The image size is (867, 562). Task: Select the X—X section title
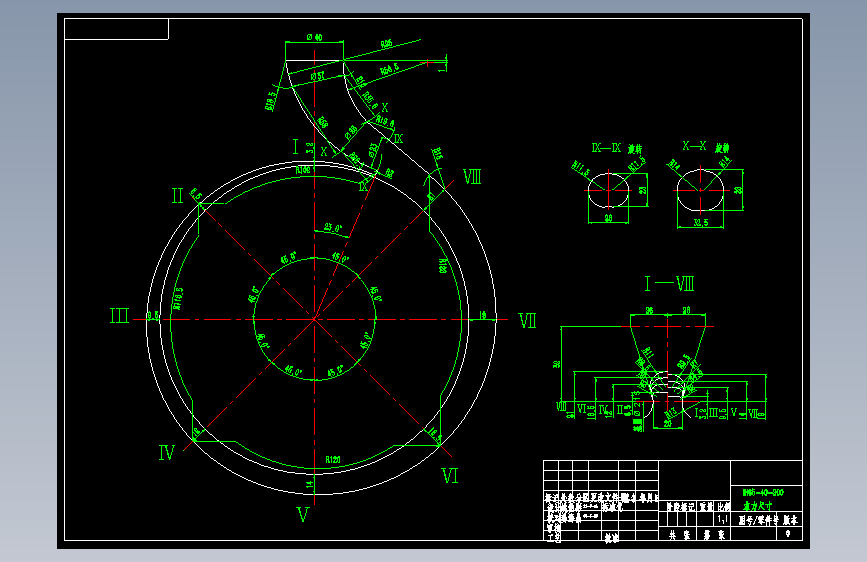coord(694,146)
